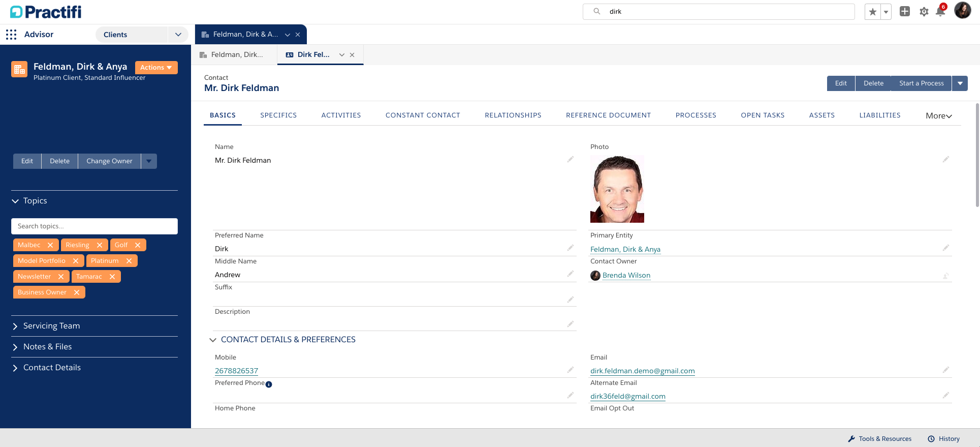Viewport: 980px width, 447px height.
Task: Open sidebar more actions dropdown arrow
Action: [x=149, y=161]
